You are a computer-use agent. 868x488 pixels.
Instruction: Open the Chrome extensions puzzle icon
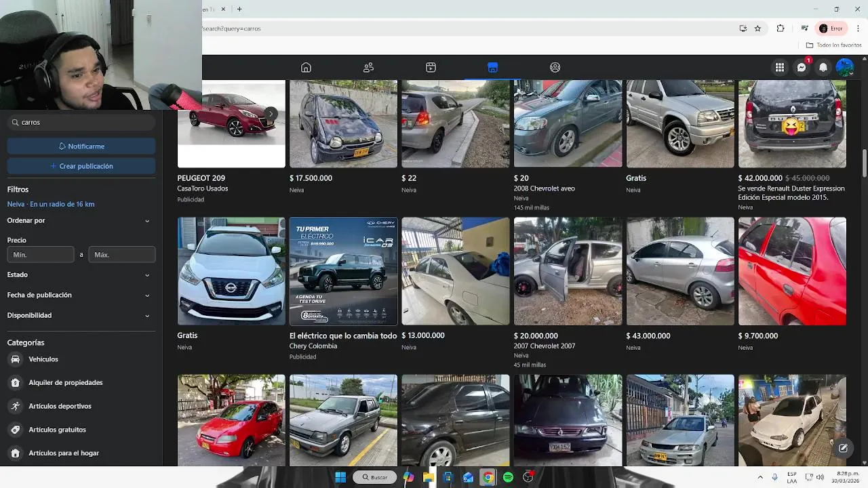pyautogui.click(x=781, y=28)
